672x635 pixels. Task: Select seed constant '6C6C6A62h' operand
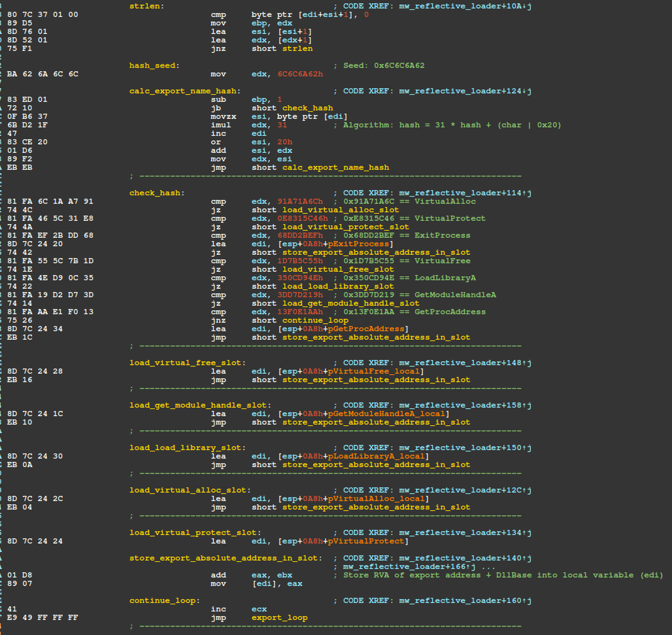click(x=300, y=74)
